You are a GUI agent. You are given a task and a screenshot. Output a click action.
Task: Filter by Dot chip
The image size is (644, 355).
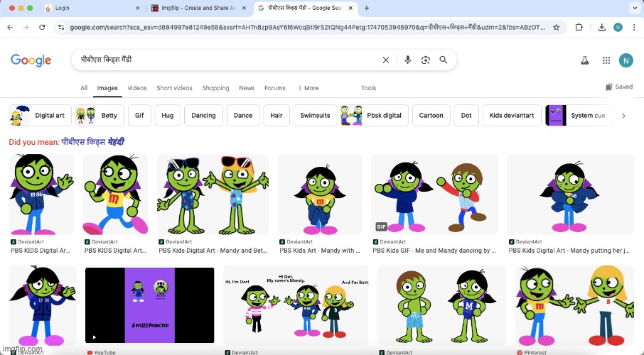tap(466, 115)
